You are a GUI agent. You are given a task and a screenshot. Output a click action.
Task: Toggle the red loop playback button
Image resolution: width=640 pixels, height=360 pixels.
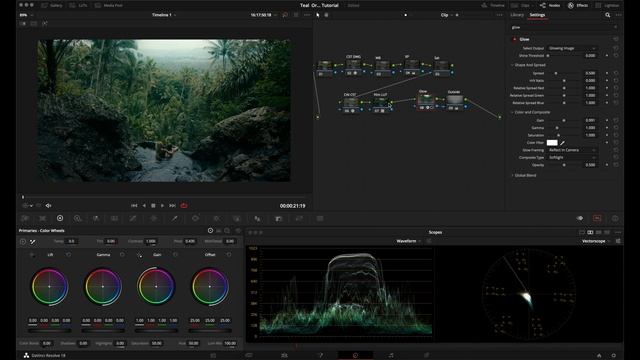click(x=184, y=206)
